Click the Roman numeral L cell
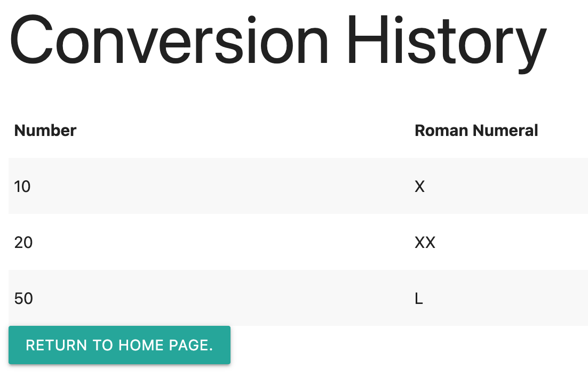This screenshot has width=588, height=385. pos(419,299)
